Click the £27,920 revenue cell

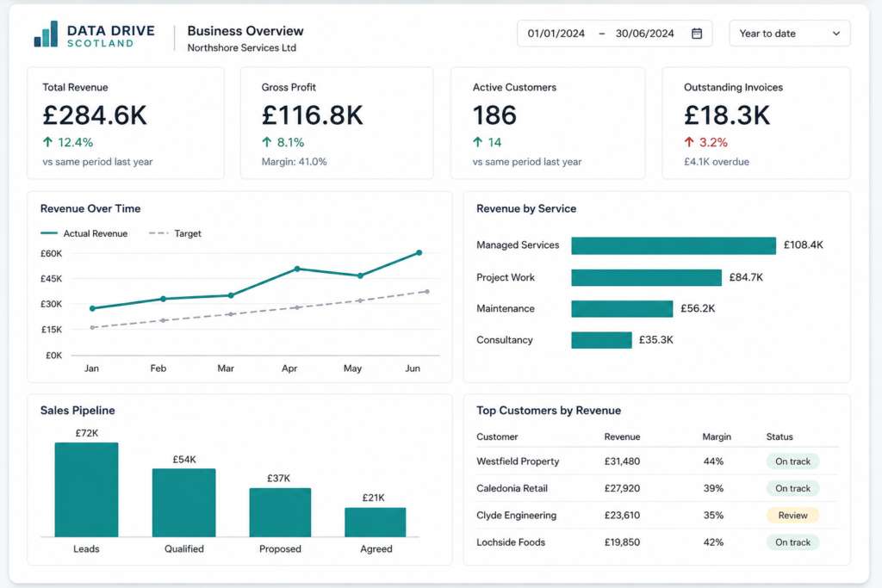click(622, 488)
